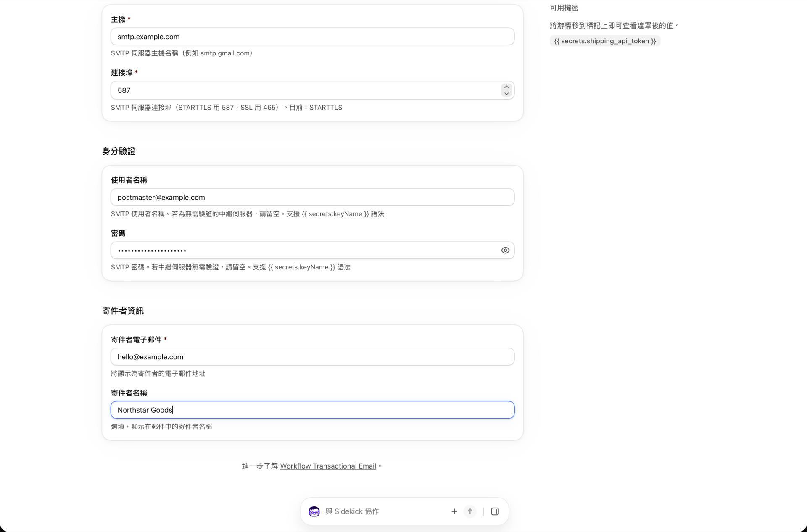The image size is (807, 532).
Task: Increase the port number with up arrow
Action: coord(506,87)
